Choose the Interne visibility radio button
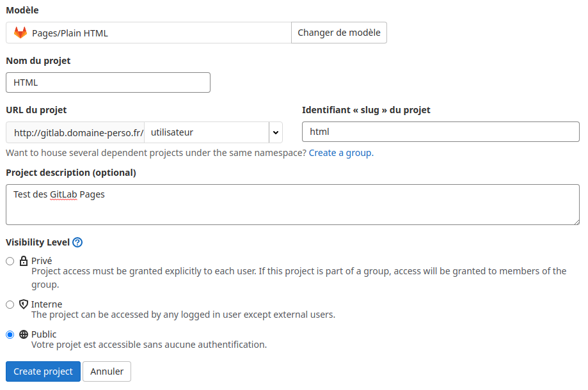This screenshot has width=588, height=390. 10,304
